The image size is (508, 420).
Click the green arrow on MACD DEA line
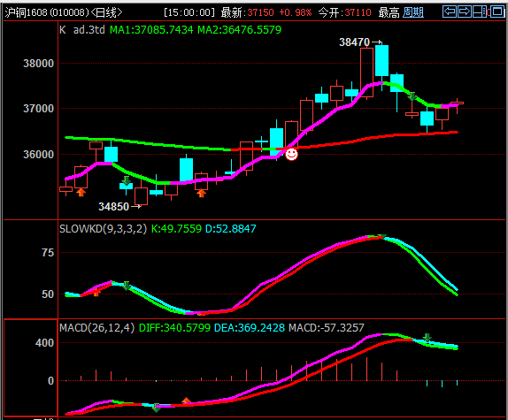pyautogui.click(x=427, y=338)
